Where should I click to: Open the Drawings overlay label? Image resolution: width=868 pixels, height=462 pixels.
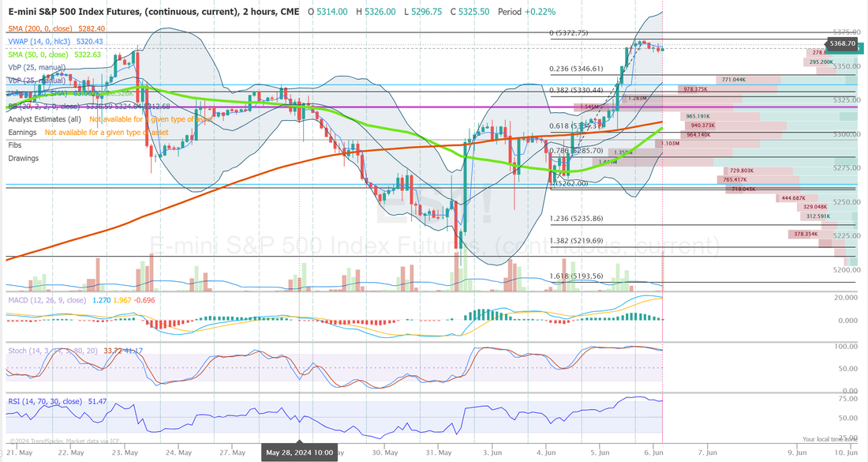click(23, 159)
